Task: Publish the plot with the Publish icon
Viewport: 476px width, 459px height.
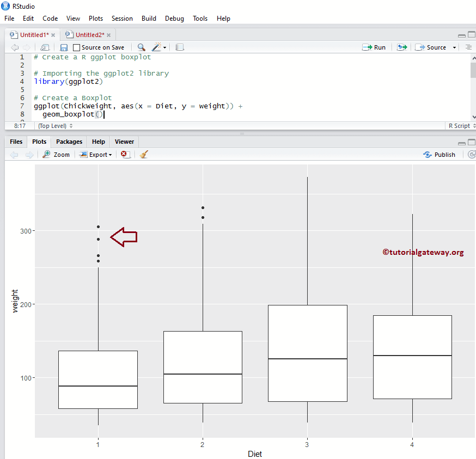Action: (x=439, y=154)
